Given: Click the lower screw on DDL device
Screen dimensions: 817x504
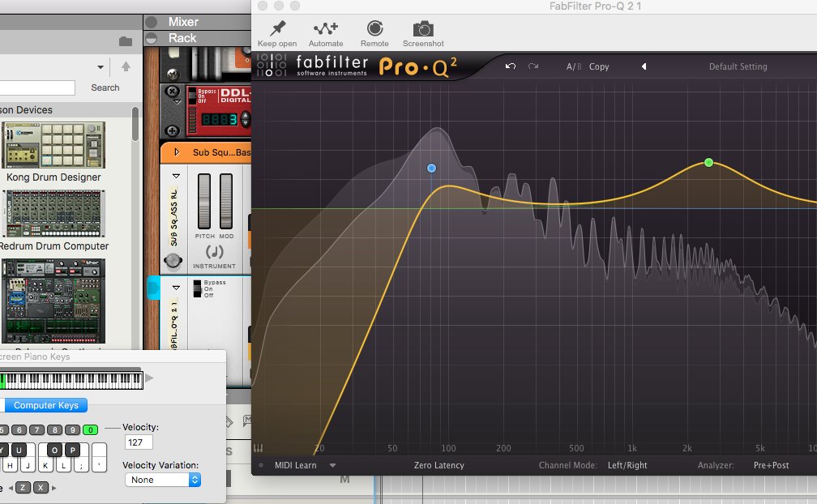Looking at the screenshot, I should tap(172, 130).
